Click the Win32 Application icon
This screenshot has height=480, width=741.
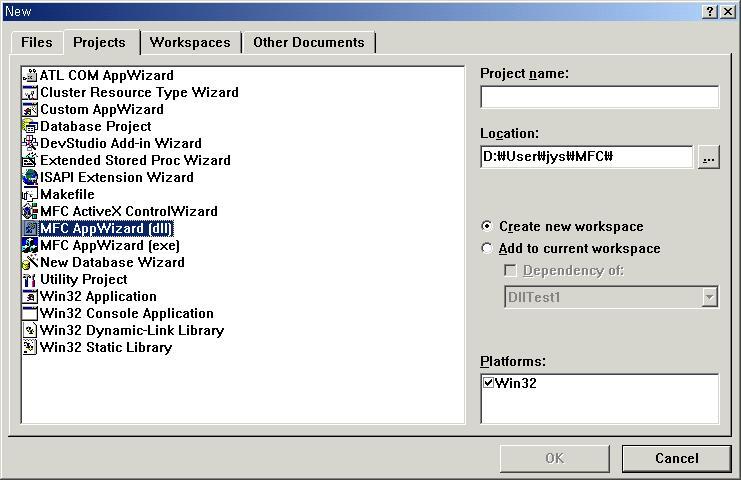coord(30,296)
